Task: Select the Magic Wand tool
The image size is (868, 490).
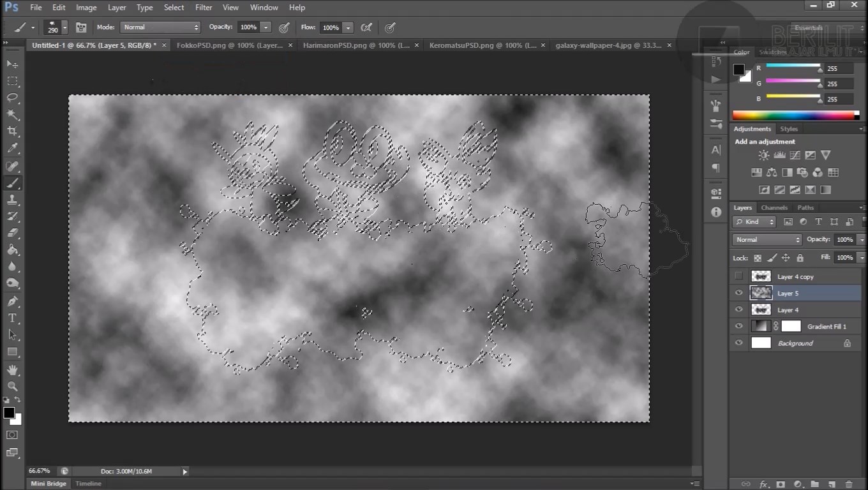Action: coord(12,115)
